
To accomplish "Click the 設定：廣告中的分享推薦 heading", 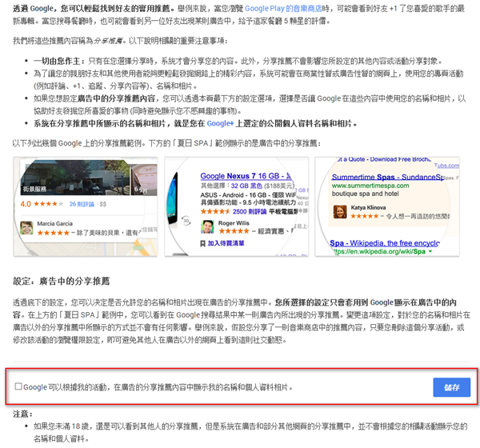I will 62,281.
